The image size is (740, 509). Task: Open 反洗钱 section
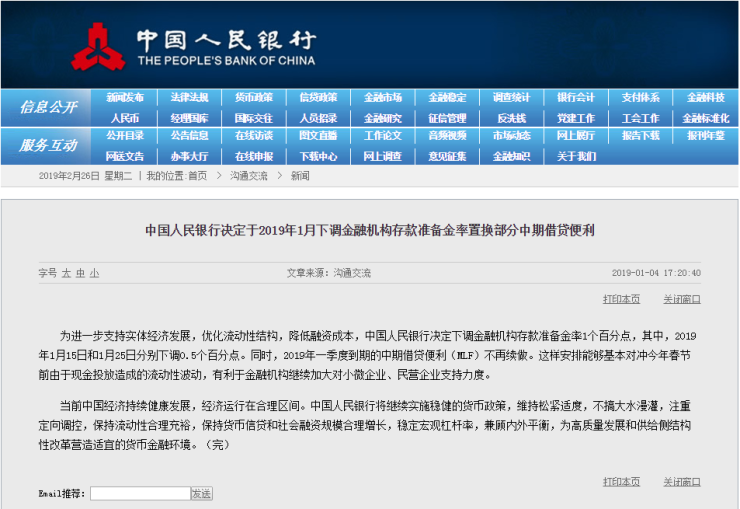tap(512, 118)
